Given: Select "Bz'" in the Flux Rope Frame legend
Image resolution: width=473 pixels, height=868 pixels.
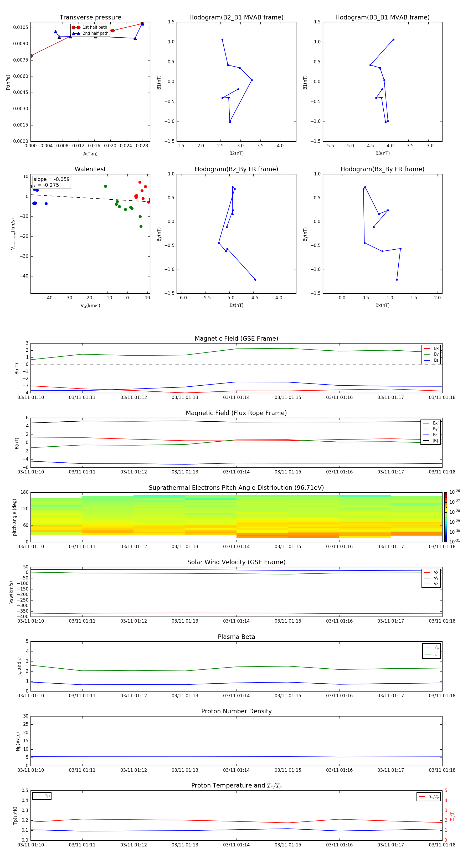Looking at the screenshot, I should (431, 435).
